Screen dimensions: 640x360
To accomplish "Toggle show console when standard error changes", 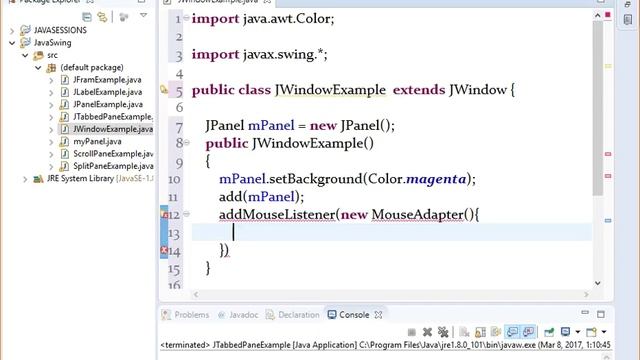I will [x=528, y=332].
